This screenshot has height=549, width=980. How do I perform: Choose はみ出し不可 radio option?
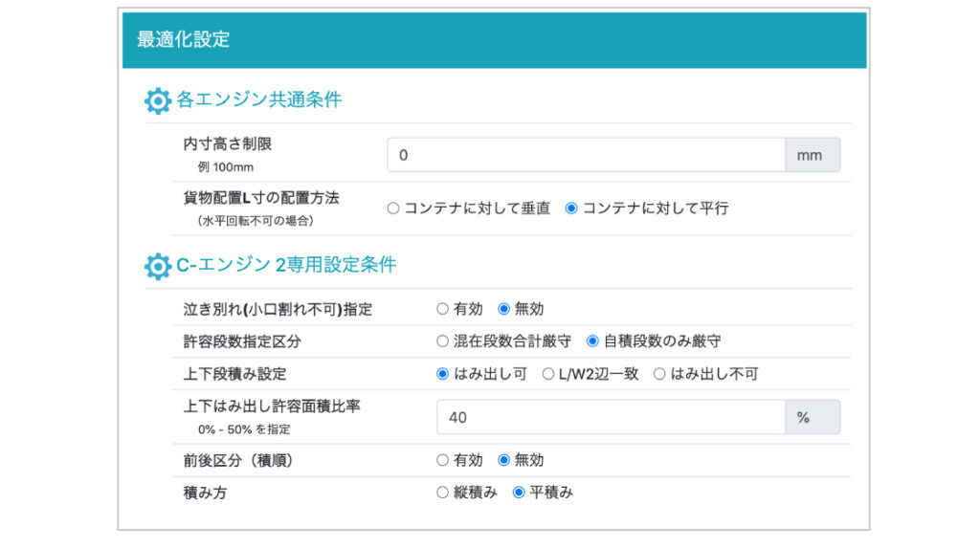(659, 374)
